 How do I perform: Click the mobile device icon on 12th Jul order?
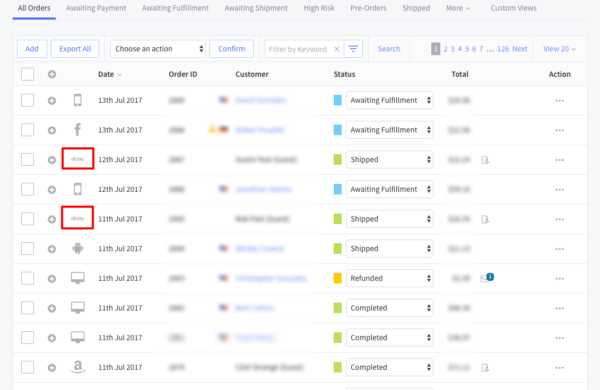[78, 189]
